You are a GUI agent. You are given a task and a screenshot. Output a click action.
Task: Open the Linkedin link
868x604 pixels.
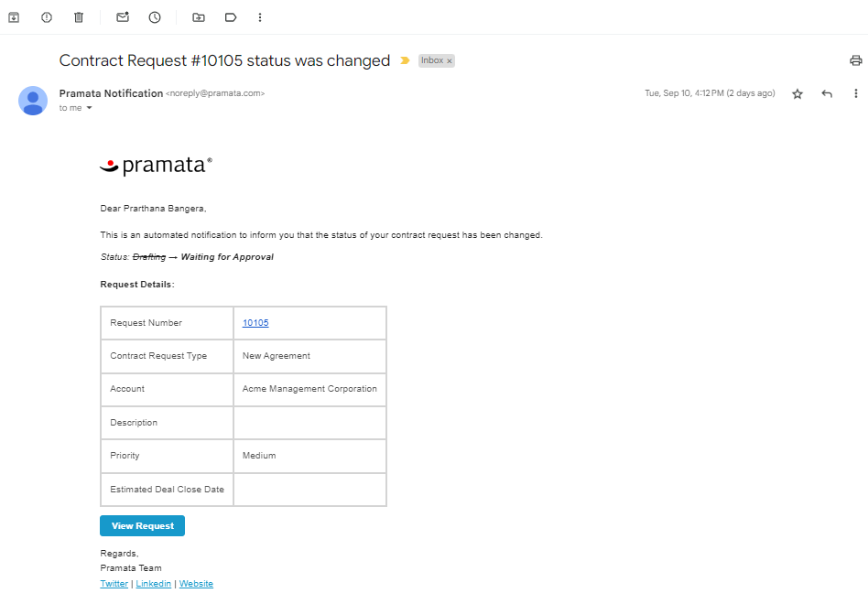point(153,584)
